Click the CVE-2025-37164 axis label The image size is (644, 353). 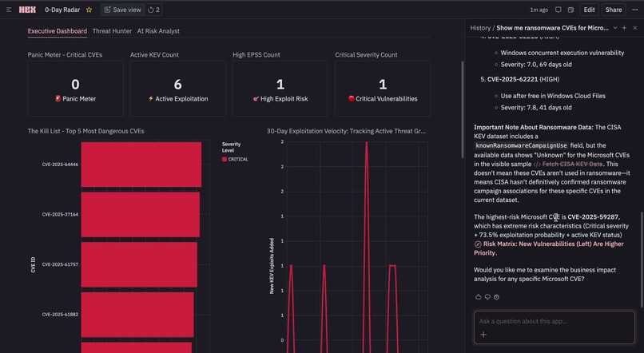tap(60, 215)
